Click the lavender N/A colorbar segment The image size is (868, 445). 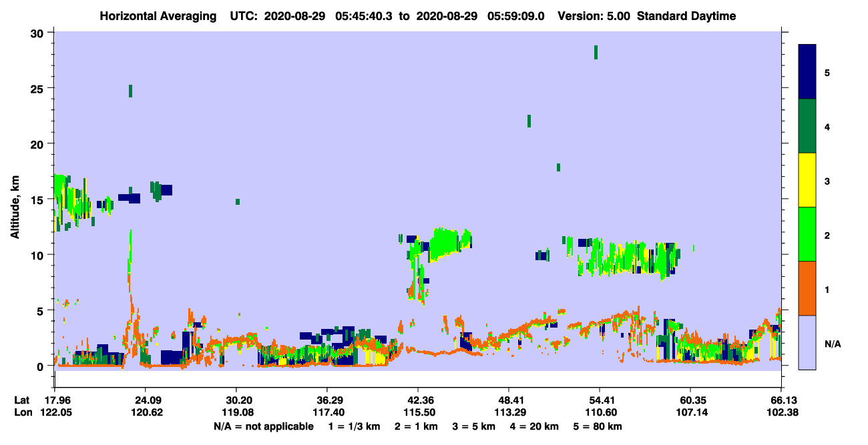[807, 342]
